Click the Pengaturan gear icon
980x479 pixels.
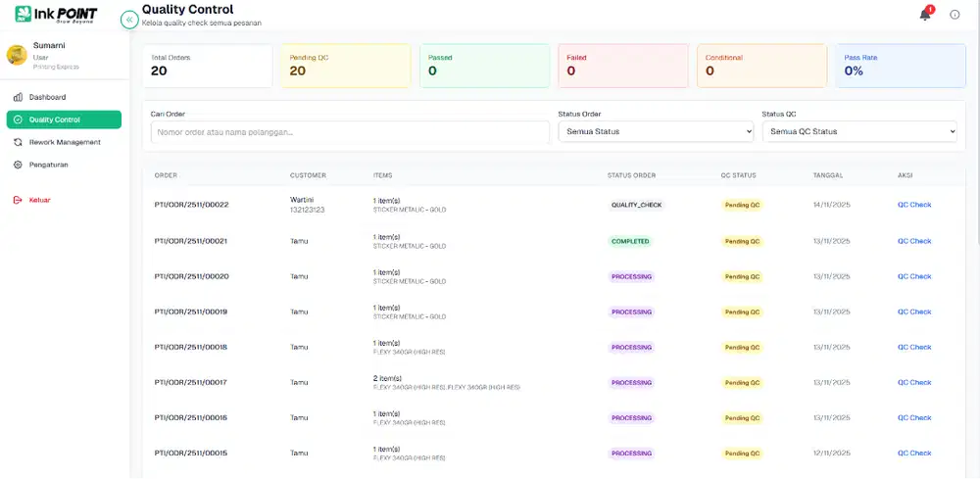(18, 165)
